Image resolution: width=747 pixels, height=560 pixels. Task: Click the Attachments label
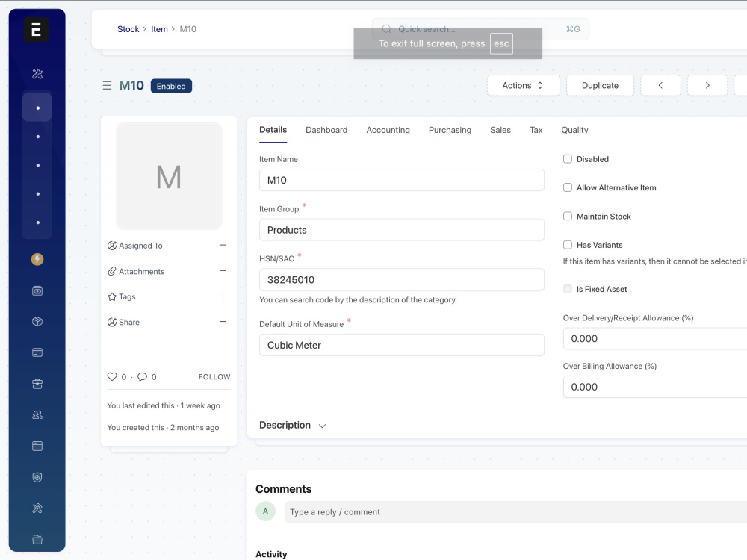(x=141, y=272)
